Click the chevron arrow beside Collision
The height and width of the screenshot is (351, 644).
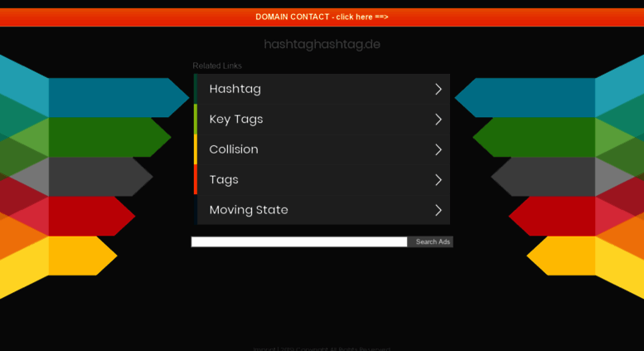click(x=438, y=149)
